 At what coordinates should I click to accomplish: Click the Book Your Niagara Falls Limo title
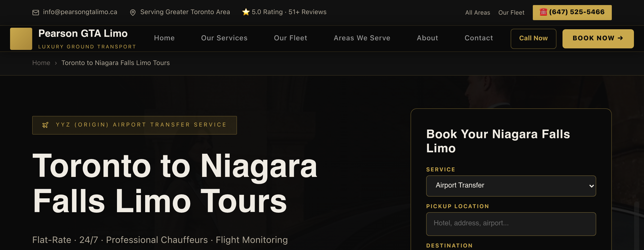(x=498, y=141)
